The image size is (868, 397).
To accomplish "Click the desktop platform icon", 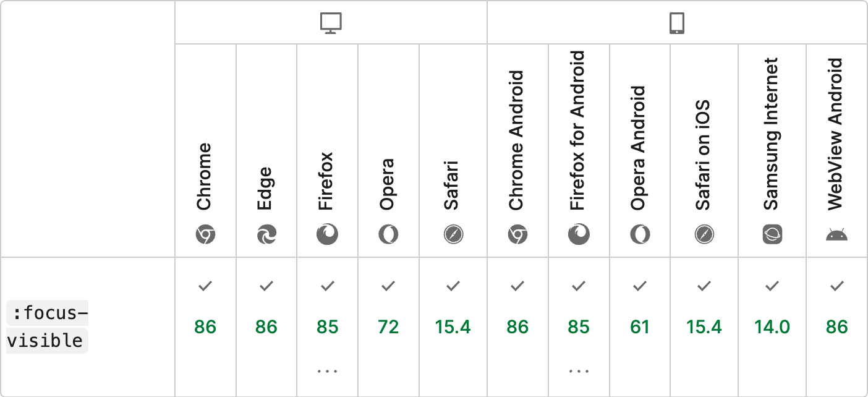I will [x=331, y=23].
